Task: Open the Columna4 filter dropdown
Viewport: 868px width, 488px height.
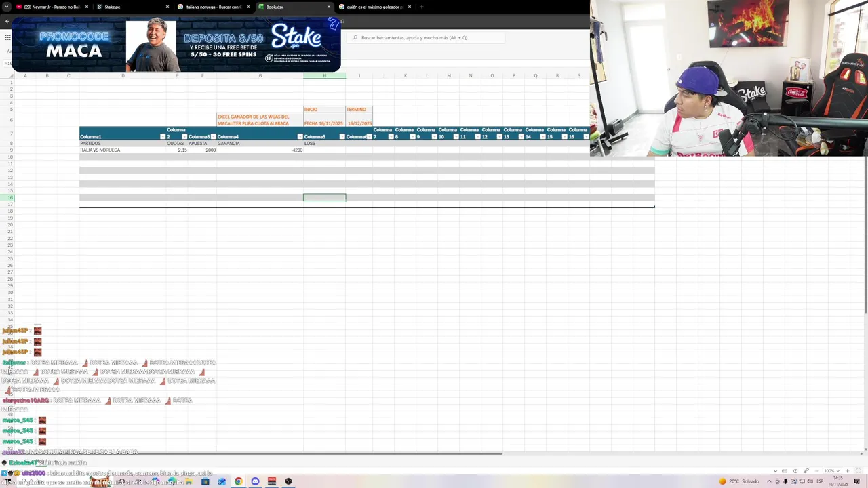Action: (x=300, y=137)
